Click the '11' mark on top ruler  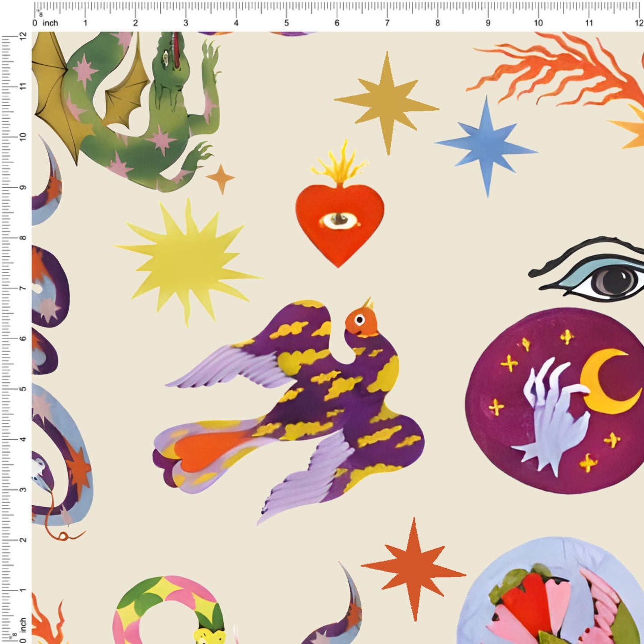pyautogui.click(x=589, y=23)
